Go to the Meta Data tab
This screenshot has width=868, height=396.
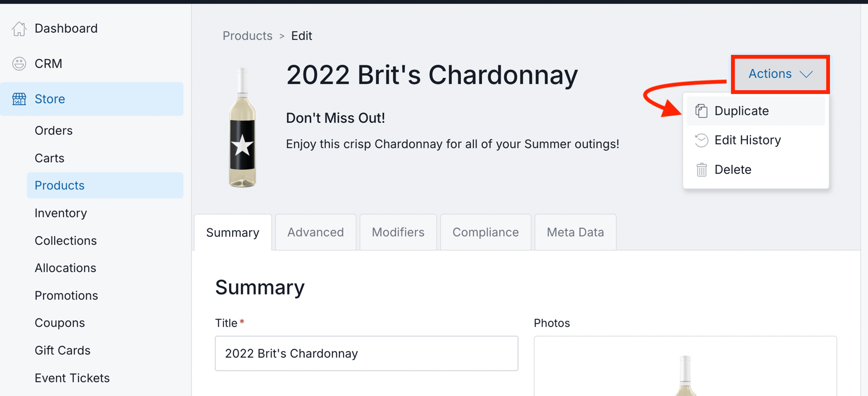(x=575, y=232)
